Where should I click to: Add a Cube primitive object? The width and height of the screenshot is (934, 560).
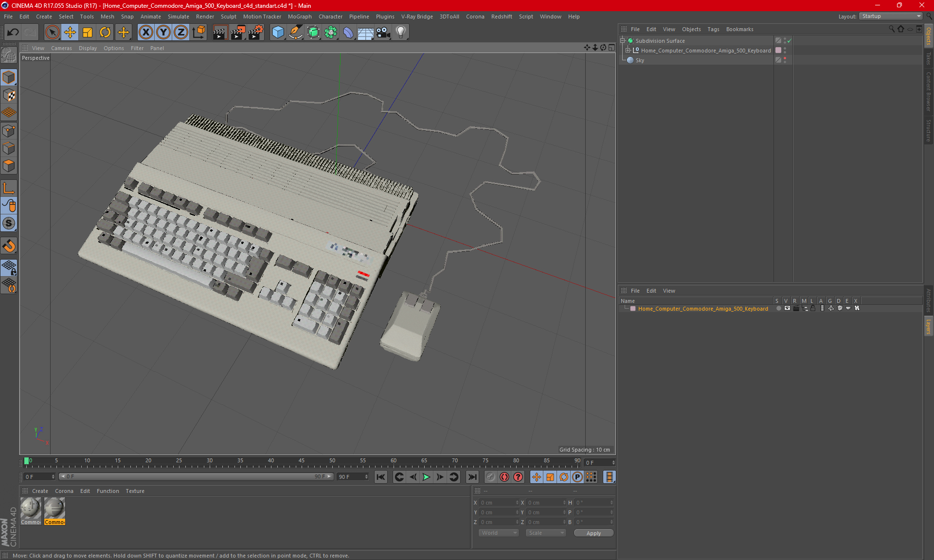278,33
